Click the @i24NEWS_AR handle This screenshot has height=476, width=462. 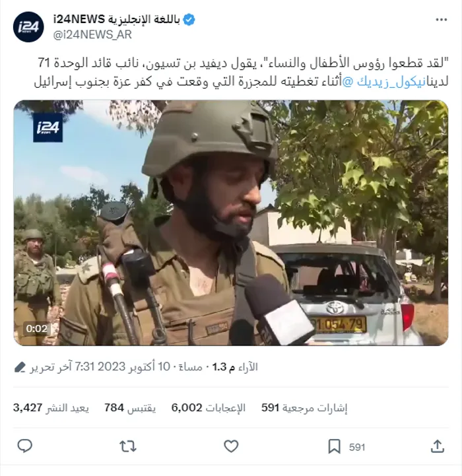(92, 35)
